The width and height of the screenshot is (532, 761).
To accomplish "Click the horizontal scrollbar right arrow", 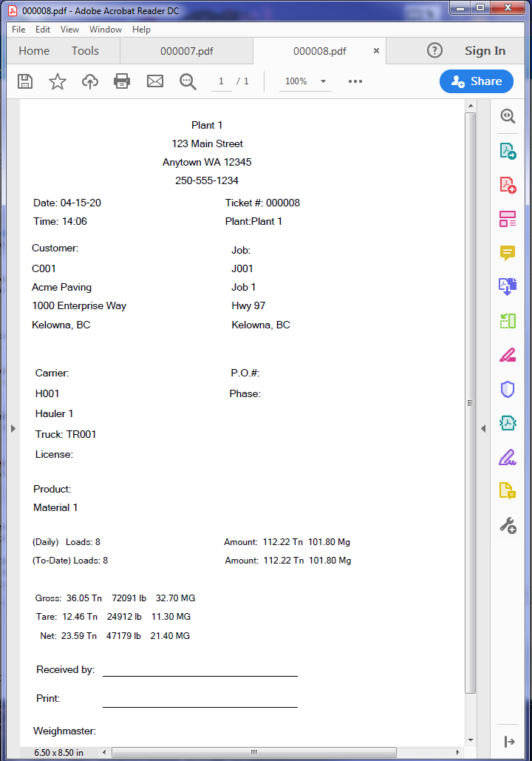I will (457, 752).
